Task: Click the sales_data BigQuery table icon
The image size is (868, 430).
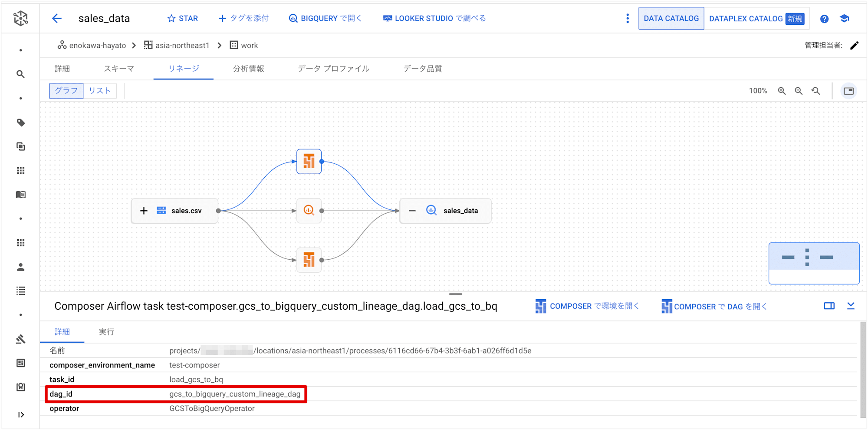Action: click(x=431, y=210)
